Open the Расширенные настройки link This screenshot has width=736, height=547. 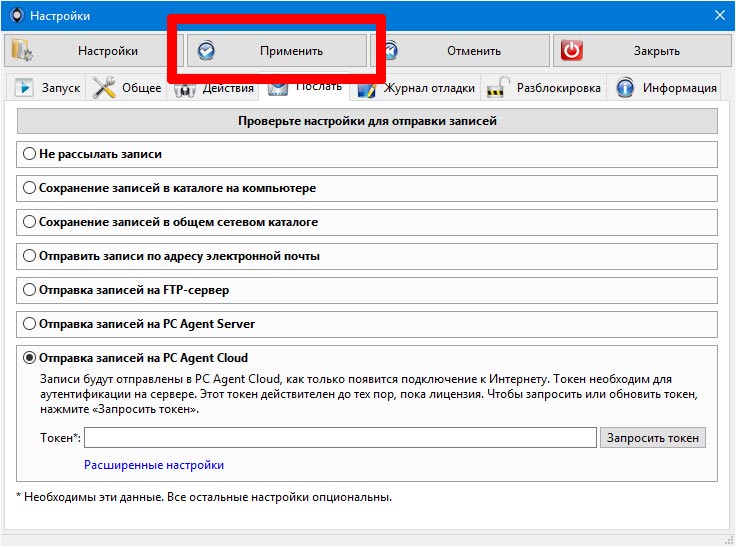(x=154, y=465)
